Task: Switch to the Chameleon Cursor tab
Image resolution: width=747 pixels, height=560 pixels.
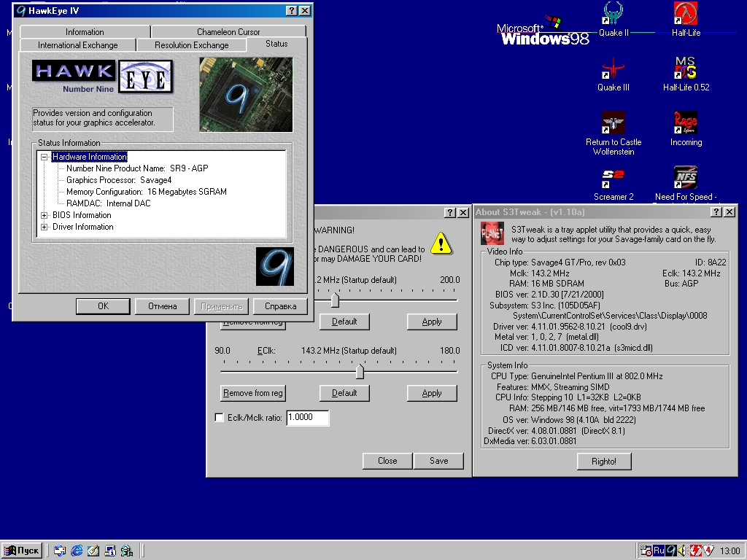Action: tap(228, 32)
